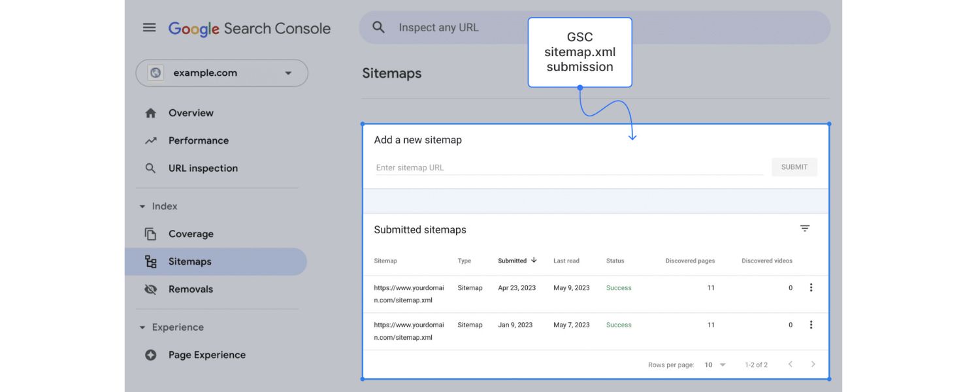Open the overflow menu on the first sitemap row

(x=811, y=287)
